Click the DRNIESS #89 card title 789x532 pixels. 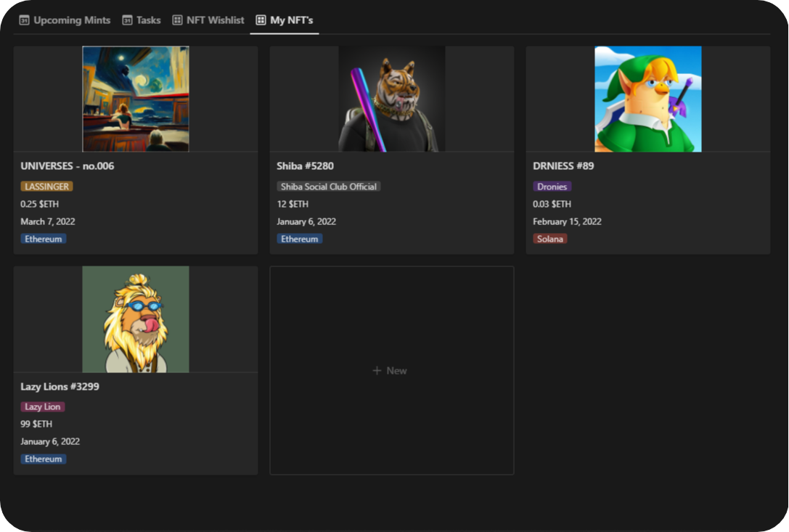click(x=563, y=166)
